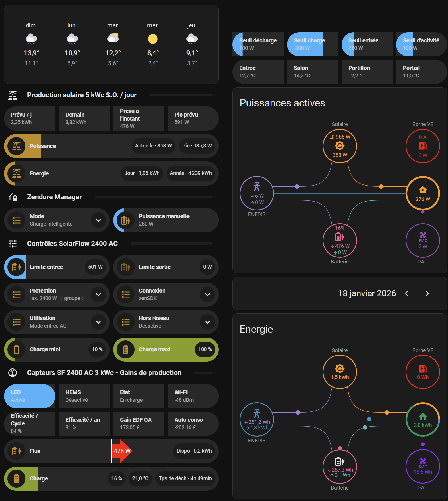Click the Dispo 0,2 kWh chip

194,451
